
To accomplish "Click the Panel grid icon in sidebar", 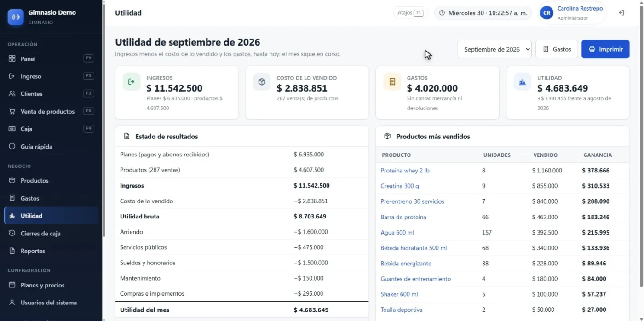I will click(x=12, y=59).
